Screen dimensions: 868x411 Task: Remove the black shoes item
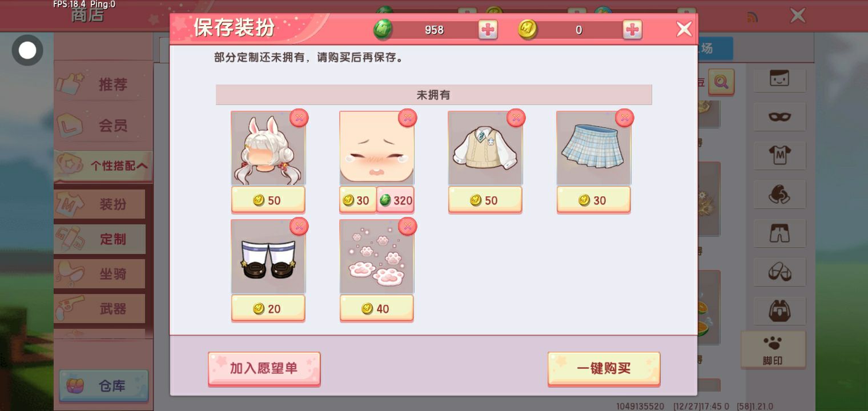(299, 227)
